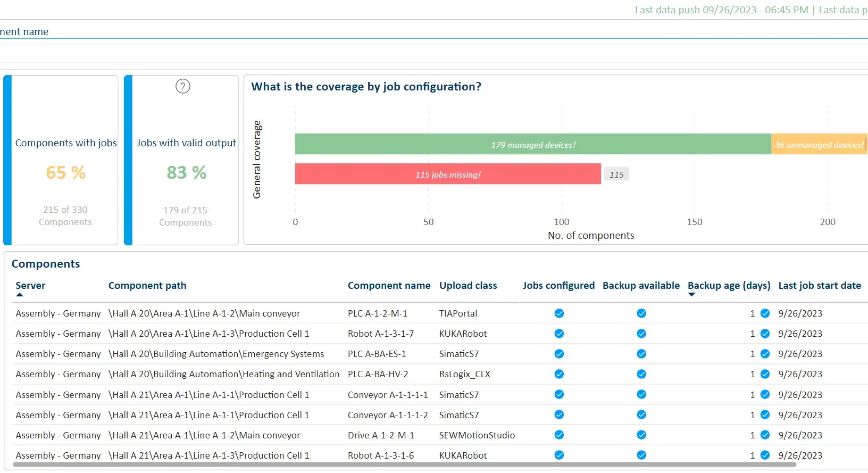Click the 115 data label on chart
Screen dimensions: 868x473
tap(616, 175)
